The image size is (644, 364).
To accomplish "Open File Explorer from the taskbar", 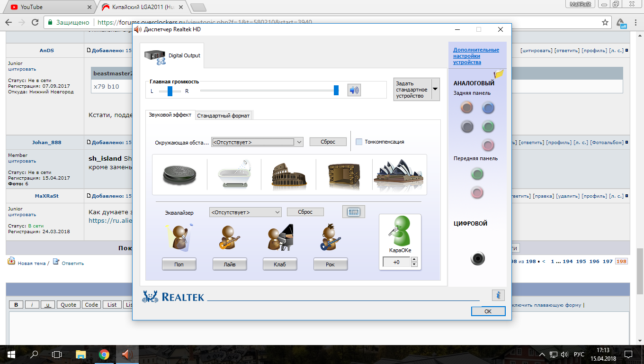I will (81, 354).
